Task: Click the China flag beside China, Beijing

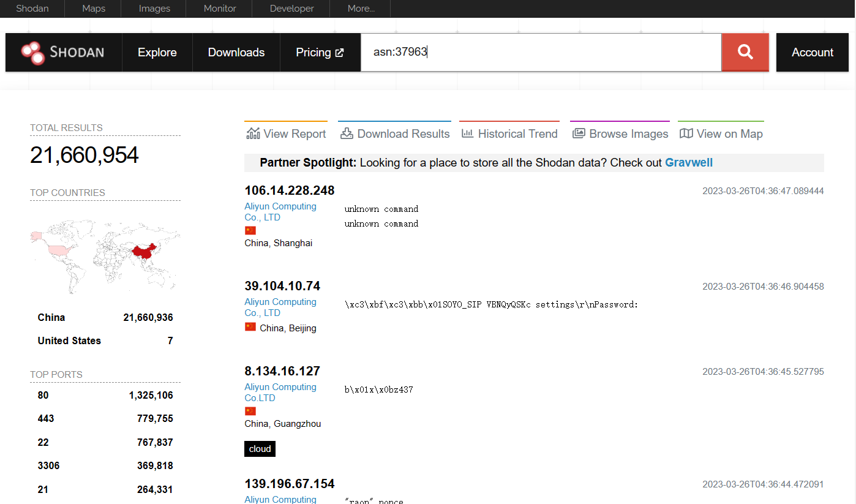Action: click(250, 327)
